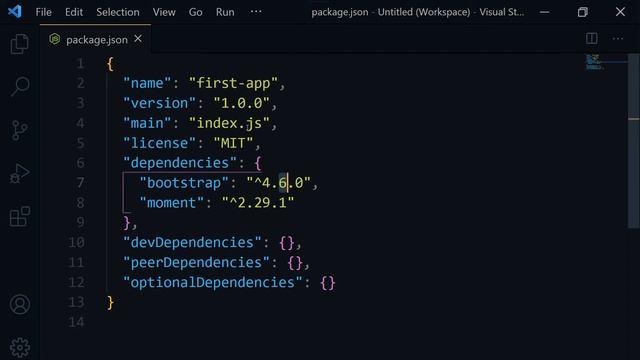Click the "license" key text
This screenshot has height=360, width=640.
pyautogui.click(x=159, y=143)
